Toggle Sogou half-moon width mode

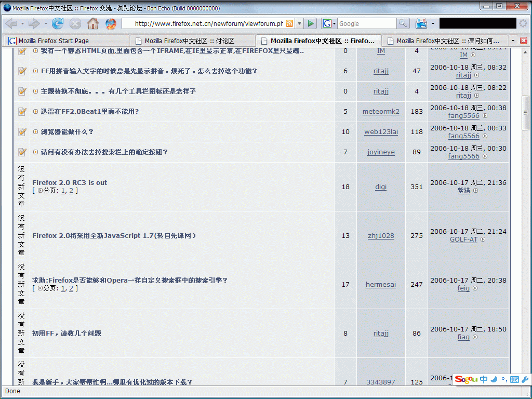pyautogui.click(x=494, y=379)
